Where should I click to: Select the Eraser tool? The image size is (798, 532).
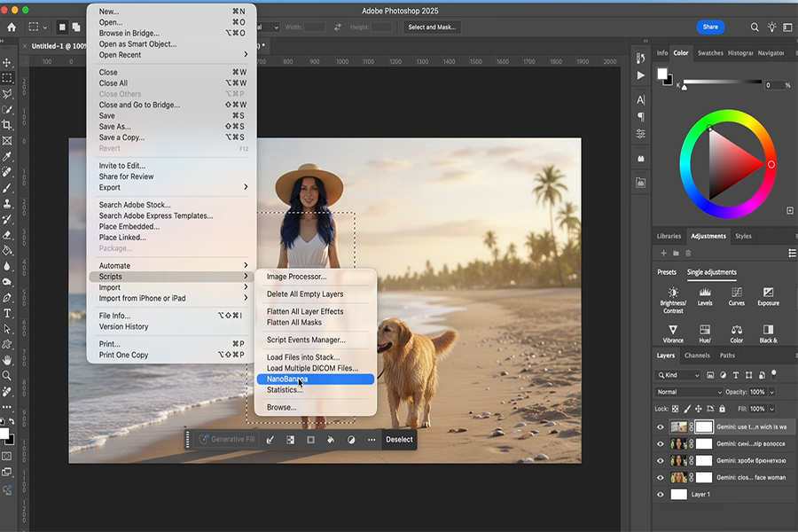(7, 235)
